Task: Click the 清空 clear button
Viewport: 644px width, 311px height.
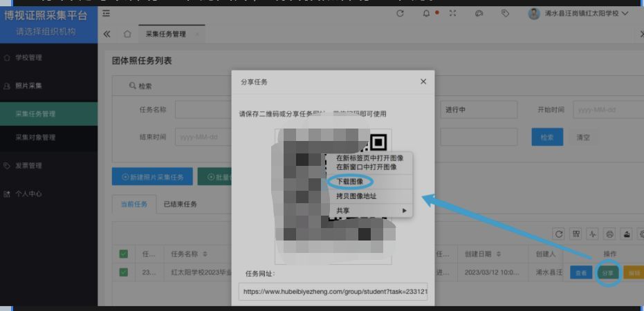Action: 583,137
